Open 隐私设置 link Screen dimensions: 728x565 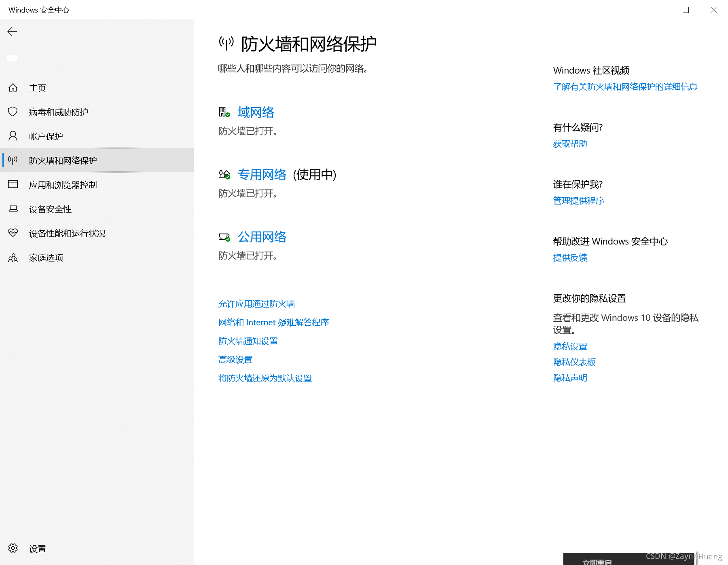coord(570,346)
